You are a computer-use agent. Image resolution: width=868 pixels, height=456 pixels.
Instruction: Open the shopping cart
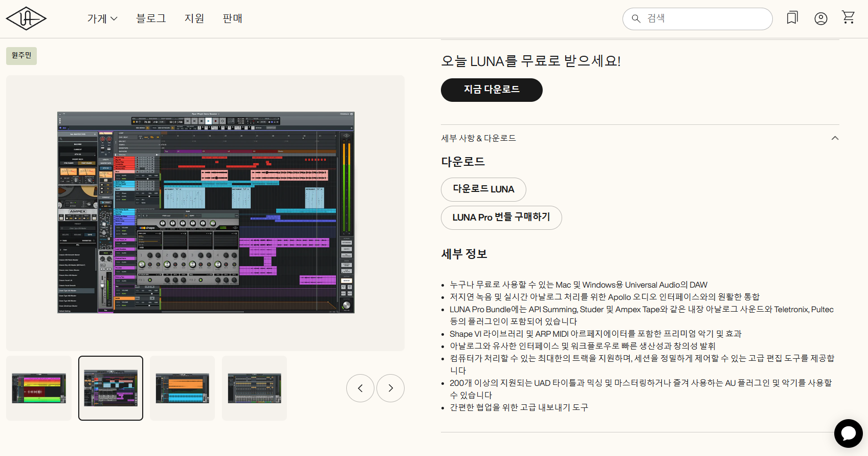coord(848,18)
